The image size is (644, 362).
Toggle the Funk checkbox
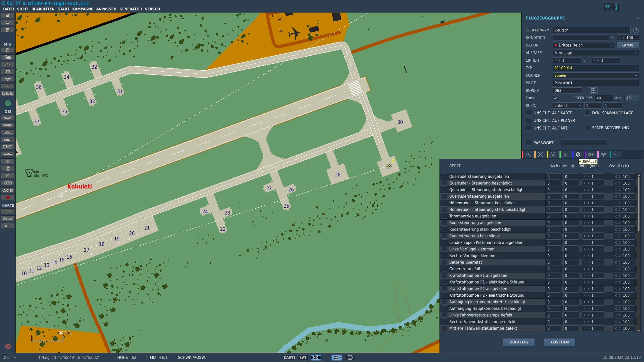[556, 98]
